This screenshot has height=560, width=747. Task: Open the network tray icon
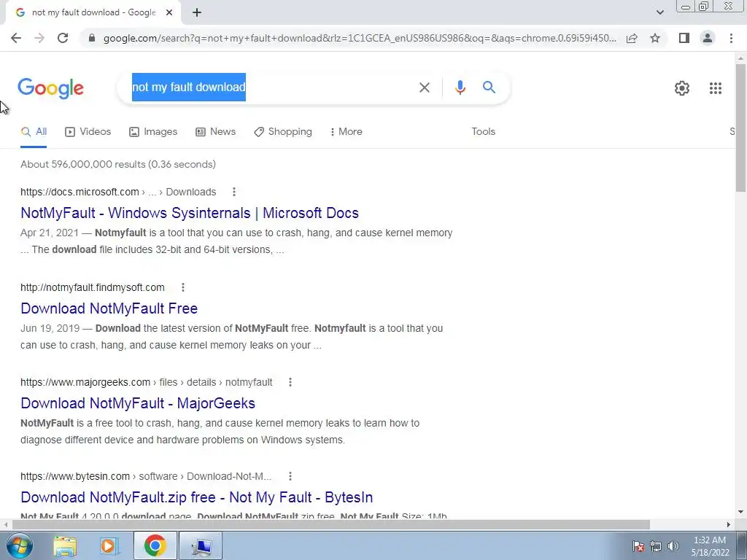coord(656,546)
